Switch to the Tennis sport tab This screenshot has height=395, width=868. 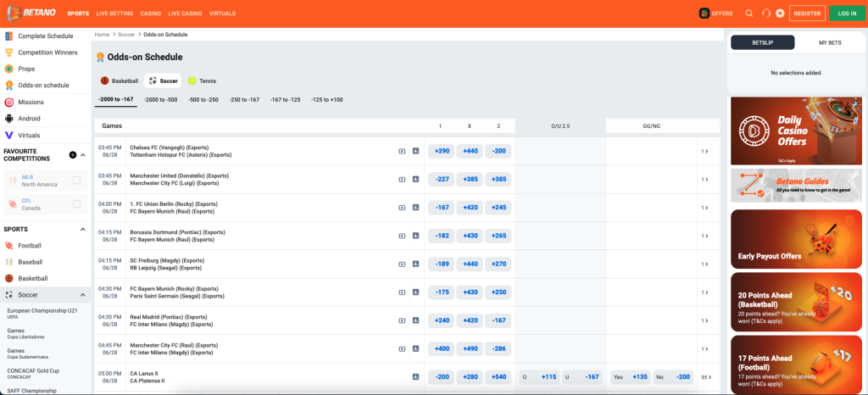[x=202, y=81]
